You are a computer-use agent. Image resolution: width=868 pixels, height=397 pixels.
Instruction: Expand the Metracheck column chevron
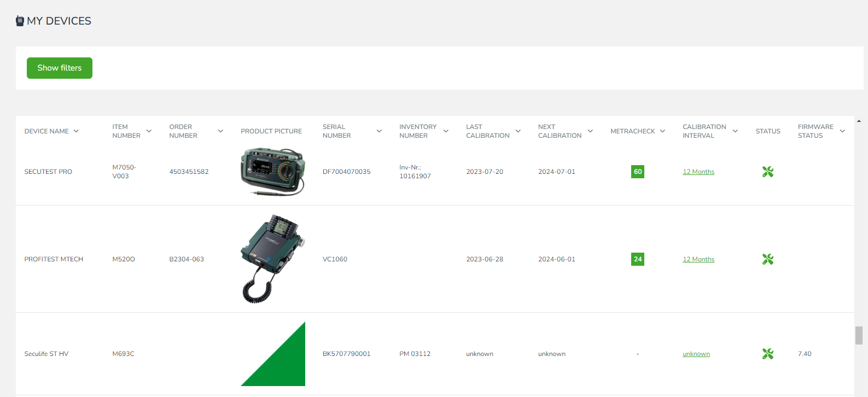(x=662, y=131)
